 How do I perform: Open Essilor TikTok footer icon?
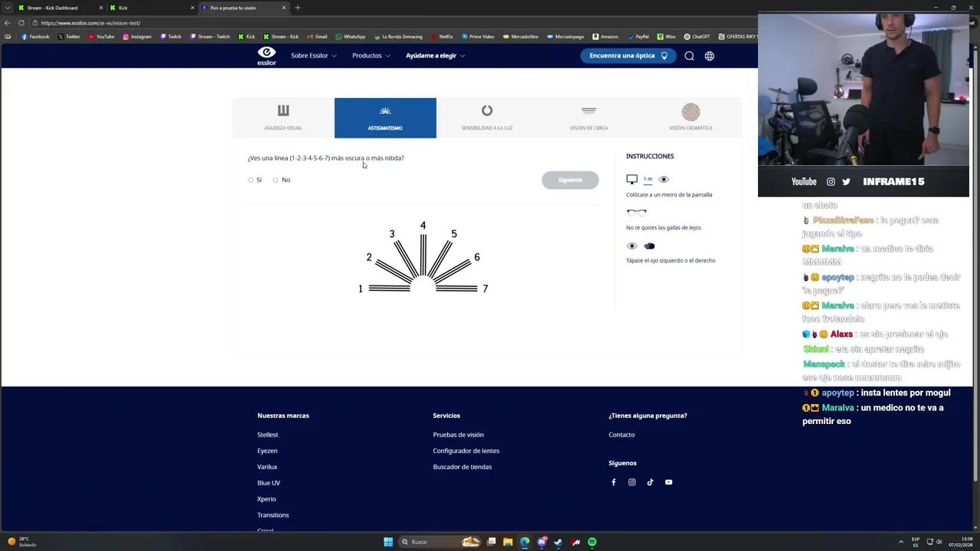[x=650, y=482]
